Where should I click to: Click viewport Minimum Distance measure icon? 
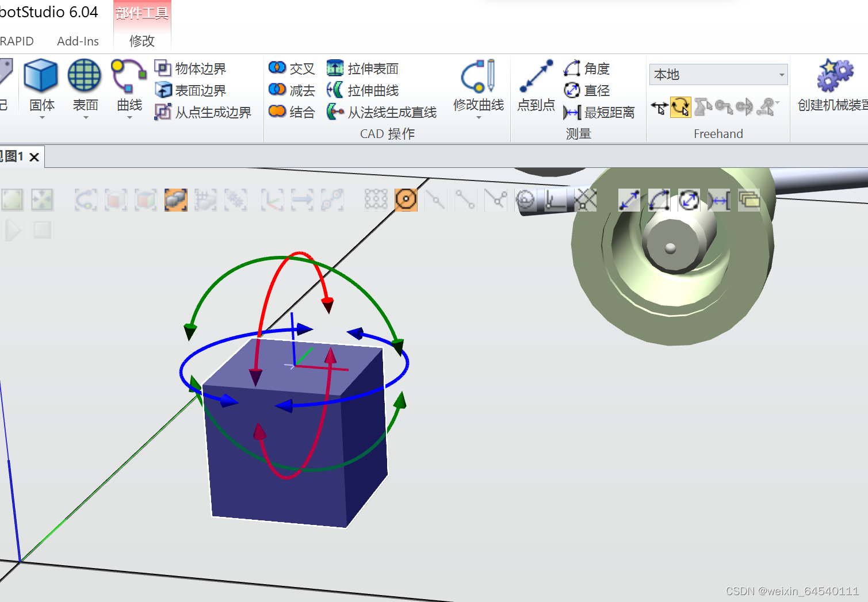click(x=719, y=200)
